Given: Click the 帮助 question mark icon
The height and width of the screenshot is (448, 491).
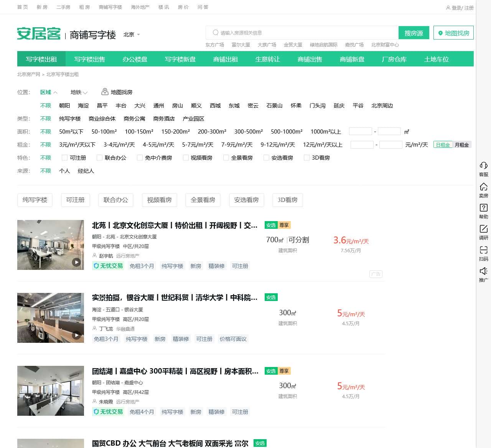Looking at the screenshot, I should pyautogui.click(x=483, y=208).
